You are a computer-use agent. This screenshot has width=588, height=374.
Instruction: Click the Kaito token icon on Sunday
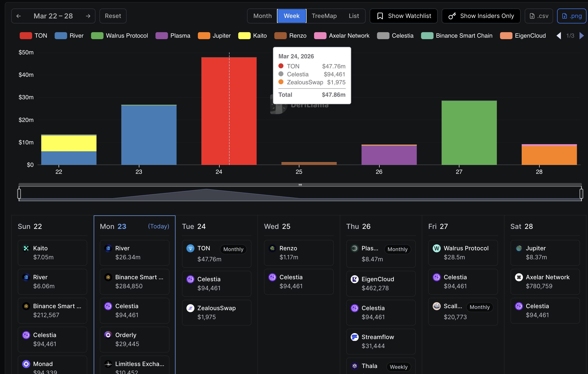pos(26,248)
